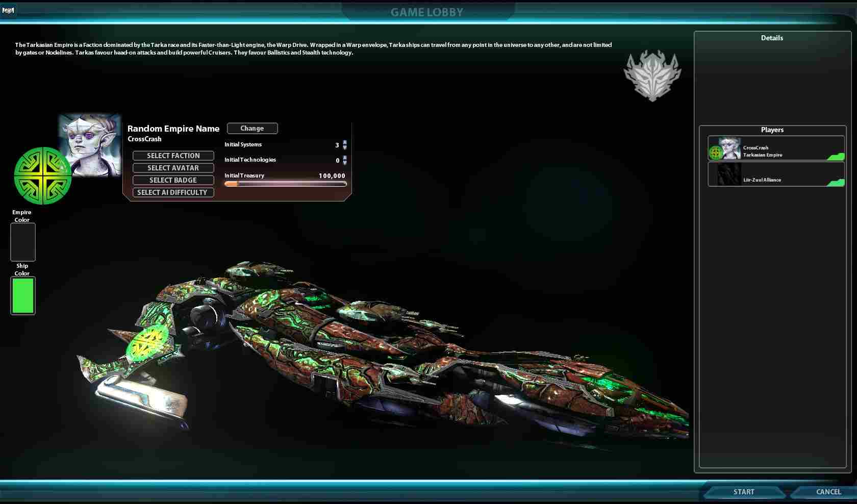Decrease Initial Technologies with down arrow
Viewport: 857px width, 504px height.
tap(345, 163)
